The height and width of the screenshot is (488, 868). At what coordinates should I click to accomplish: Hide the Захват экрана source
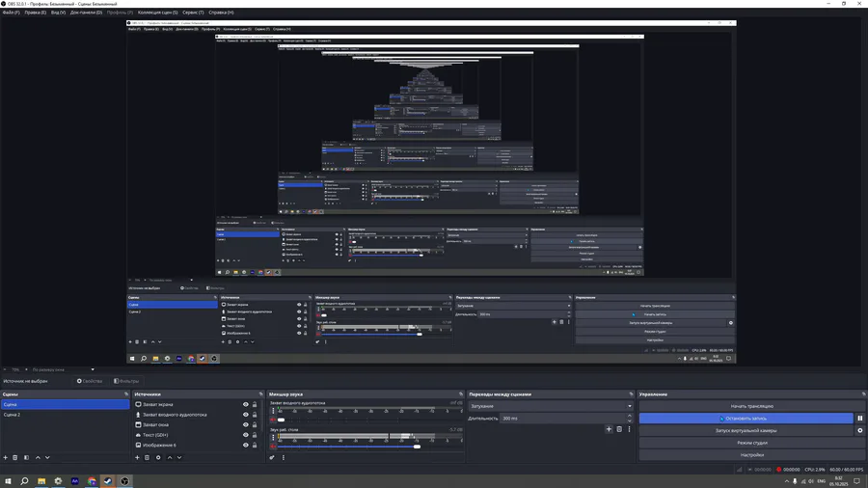click(x=246, y=404)
